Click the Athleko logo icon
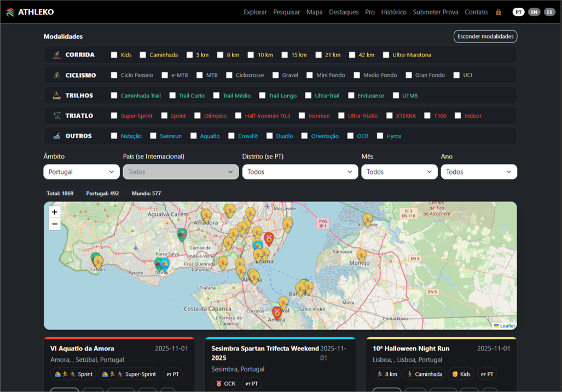 pos(10,12)
